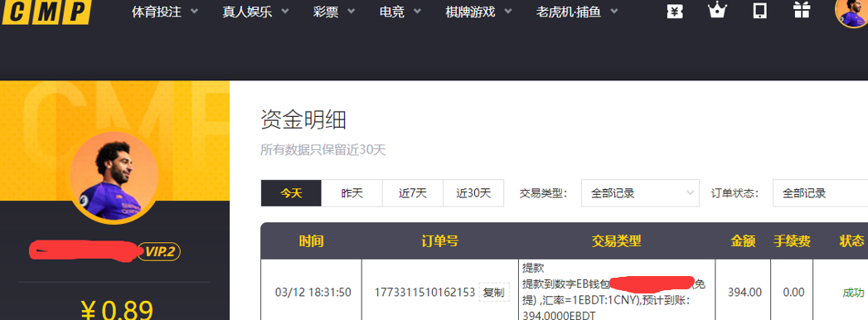The image size is (868, 320).
Task: Click the 金额 column header
Action: click(x=743, y=241)
